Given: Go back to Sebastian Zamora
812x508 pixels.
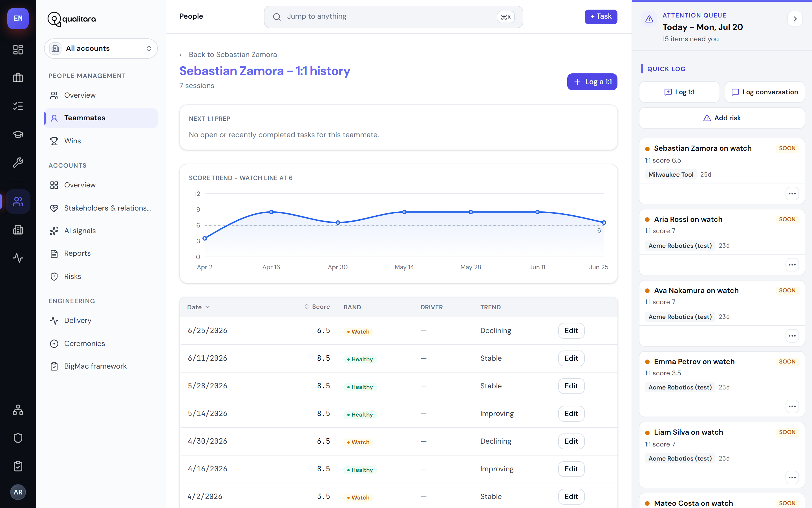Looking at the screenshot, I should 228,54.
